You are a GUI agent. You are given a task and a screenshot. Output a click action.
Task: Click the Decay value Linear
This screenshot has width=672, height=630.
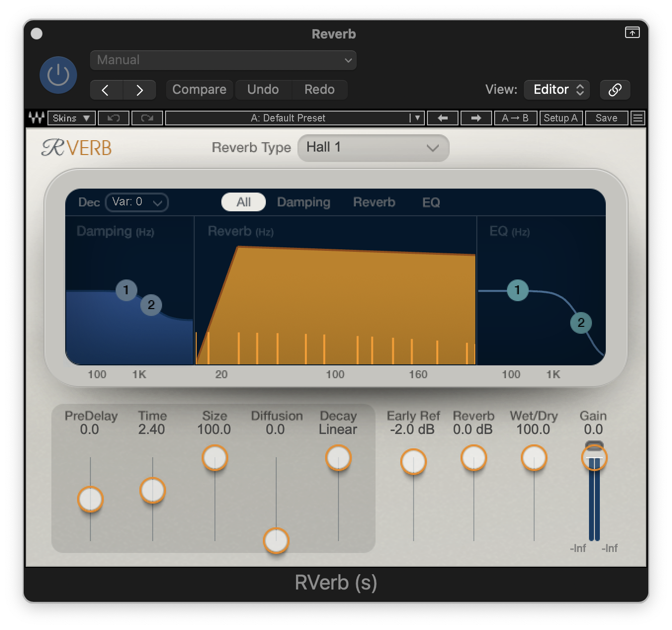point(338,430)
